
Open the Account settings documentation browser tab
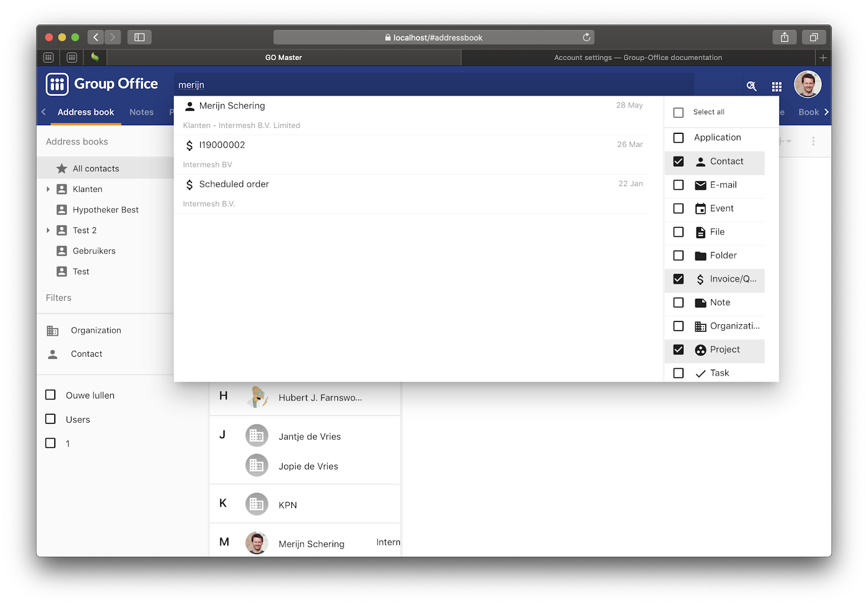click(x=637, y=57)
